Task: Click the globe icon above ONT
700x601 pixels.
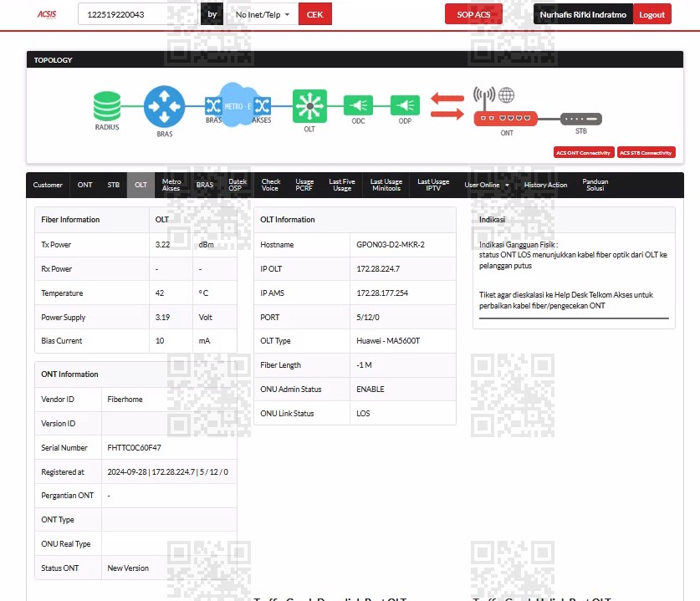Action: 506,95
